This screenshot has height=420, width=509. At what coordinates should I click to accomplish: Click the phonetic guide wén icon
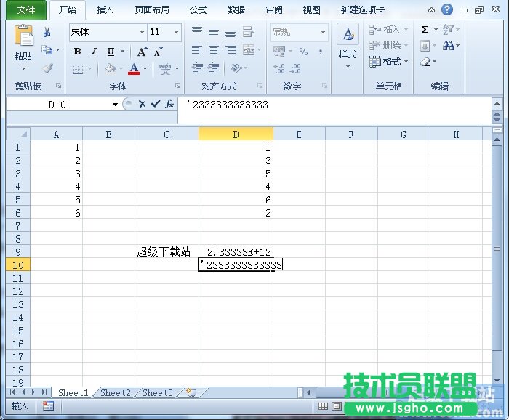pos(165,68)
